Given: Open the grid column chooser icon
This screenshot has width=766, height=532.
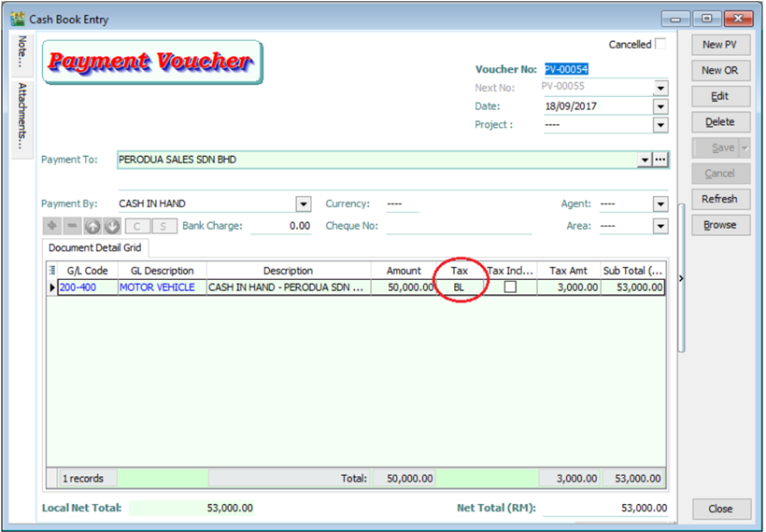Looking at the screenshot, I should point(52,271).
